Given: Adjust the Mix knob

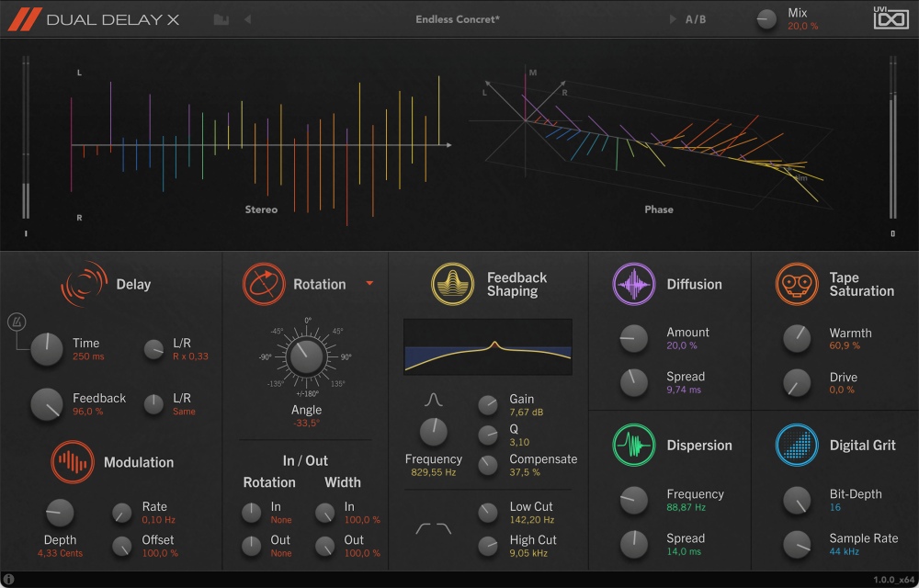Looking at the screenshot, I should click(766, 19).
